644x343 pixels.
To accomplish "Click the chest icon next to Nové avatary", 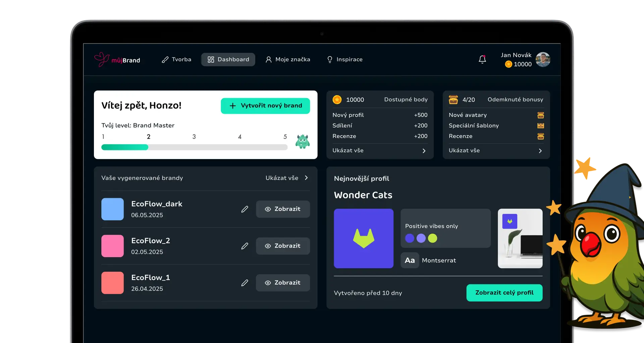I will (540, 115).
